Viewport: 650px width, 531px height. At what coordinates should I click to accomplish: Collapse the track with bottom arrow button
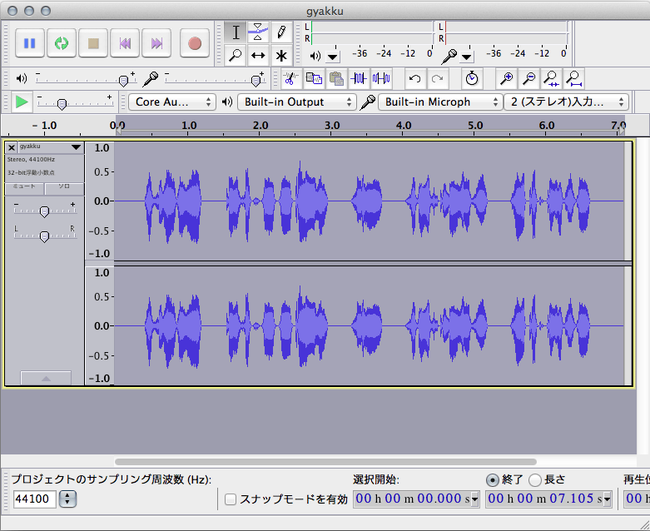point(46,378)
